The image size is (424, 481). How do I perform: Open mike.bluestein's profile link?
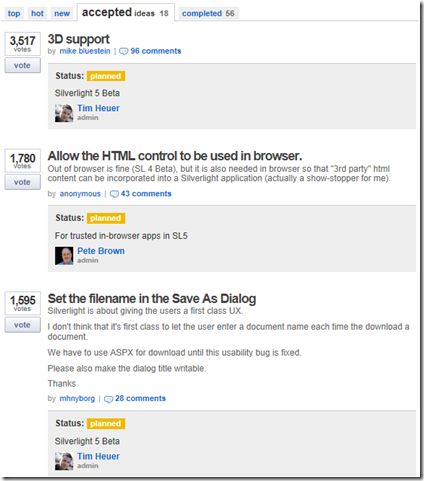(x=85, y=51)
